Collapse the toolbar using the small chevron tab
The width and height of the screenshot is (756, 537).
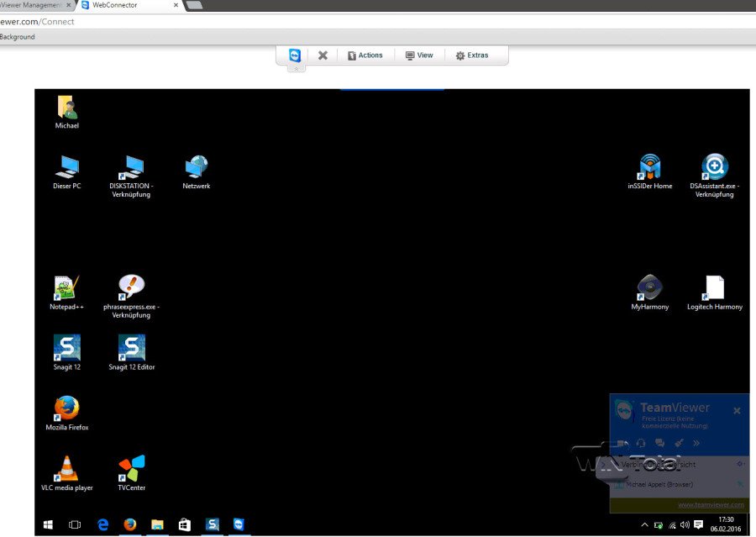tap(295, 69)
